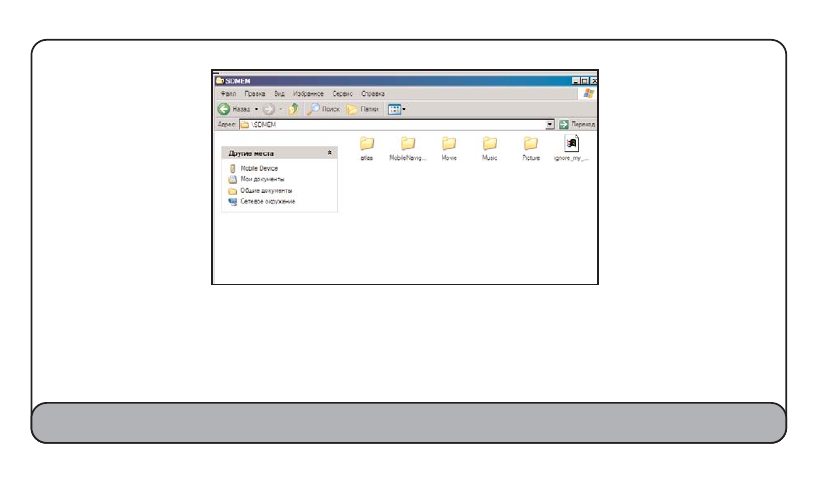819x482 pixels.
Task: Click the Windows flag logo
Action: point(589,93)
